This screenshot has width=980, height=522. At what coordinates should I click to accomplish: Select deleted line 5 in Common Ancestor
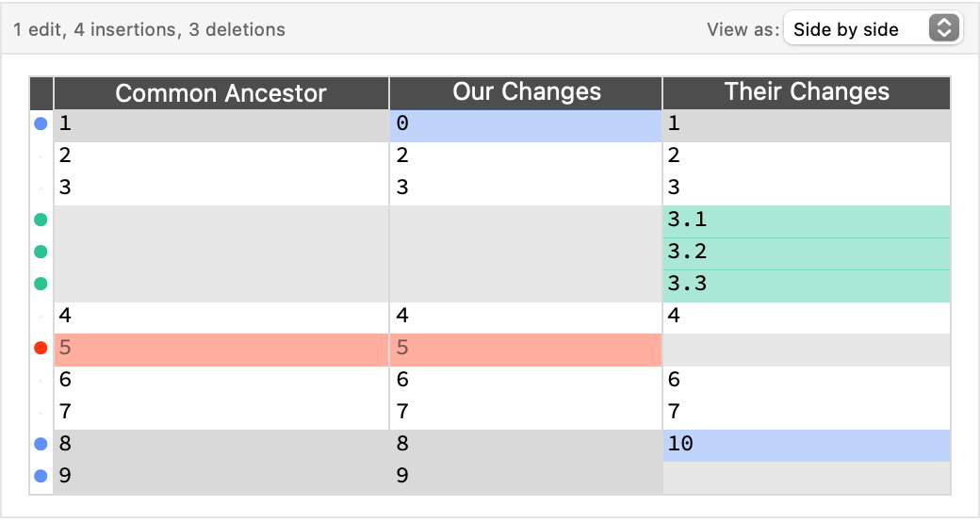220,348
